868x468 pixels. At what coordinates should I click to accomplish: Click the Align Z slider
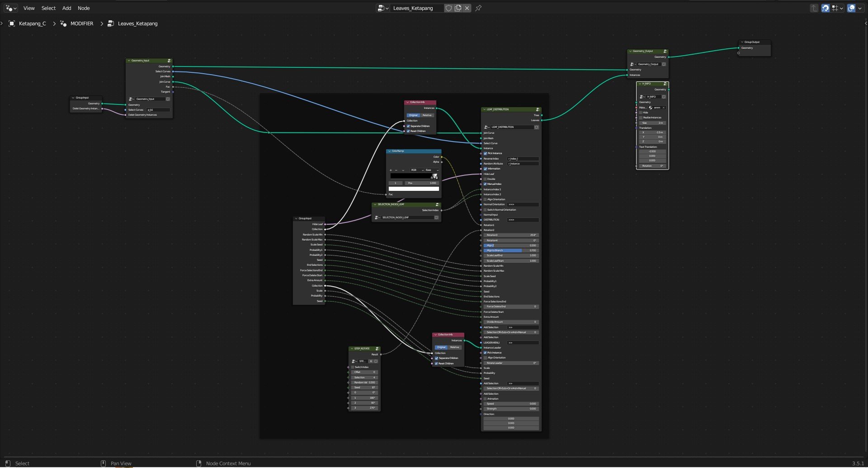pyautogui.click(x=511, y=246)
